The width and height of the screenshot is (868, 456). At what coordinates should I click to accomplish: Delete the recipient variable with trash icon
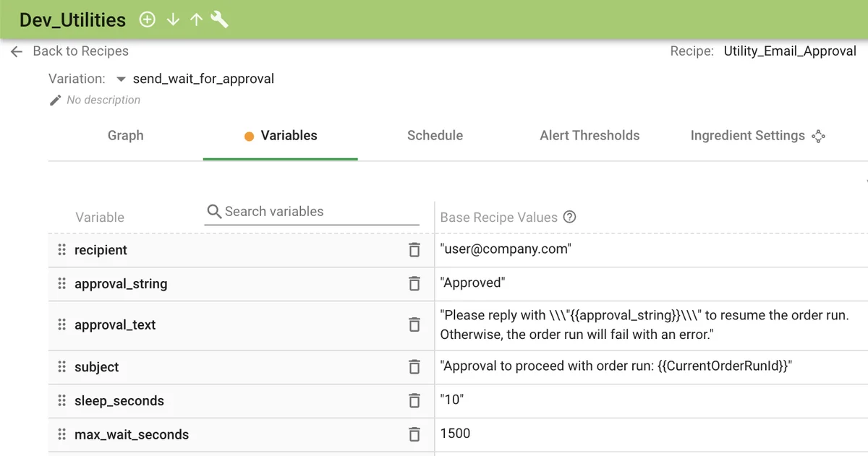coord(414,250)
